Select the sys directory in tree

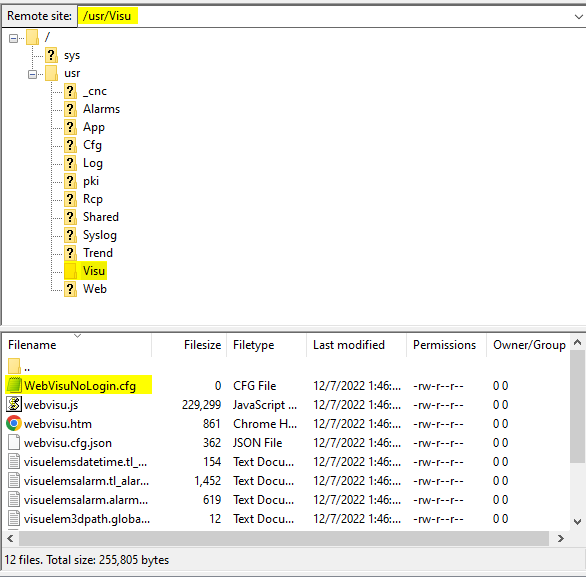coord(72,55)
